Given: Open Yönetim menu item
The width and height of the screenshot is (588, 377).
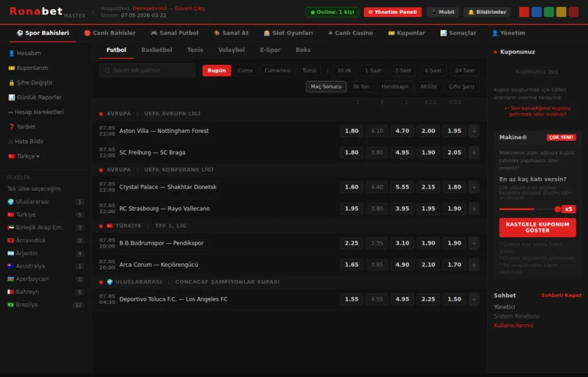Looking at the screenshot, I should (508, 33).
